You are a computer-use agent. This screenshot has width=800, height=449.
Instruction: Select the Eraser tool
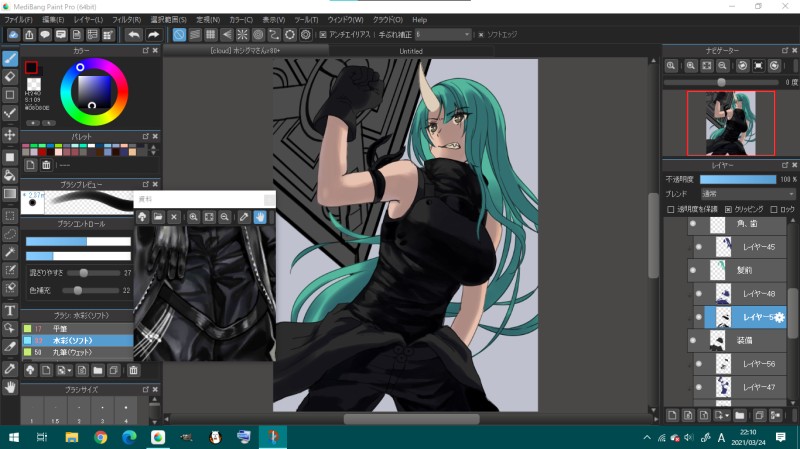[10, 77]
